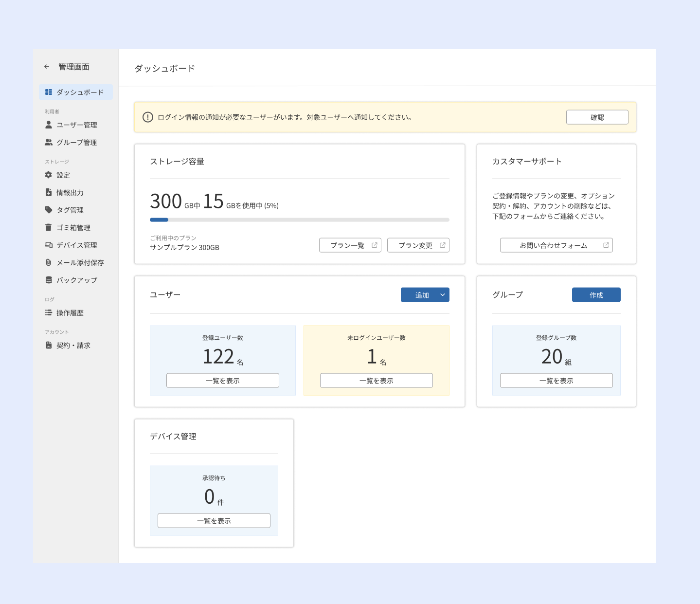The height and width of the screenshot is (604, 700).
Task: Show list under 登録ユーザー数
Action: click(x=223, y=381)
